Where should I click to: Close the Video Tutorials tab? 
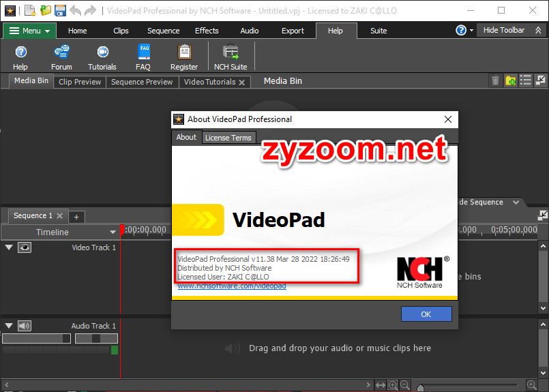pyautogui.click(x=242, y=82)
